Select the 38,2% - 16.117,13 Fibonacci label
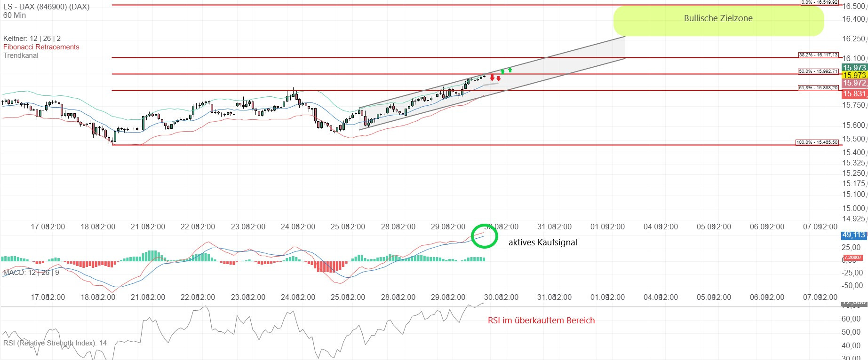The image size is (868, 360). pos(818,55)
